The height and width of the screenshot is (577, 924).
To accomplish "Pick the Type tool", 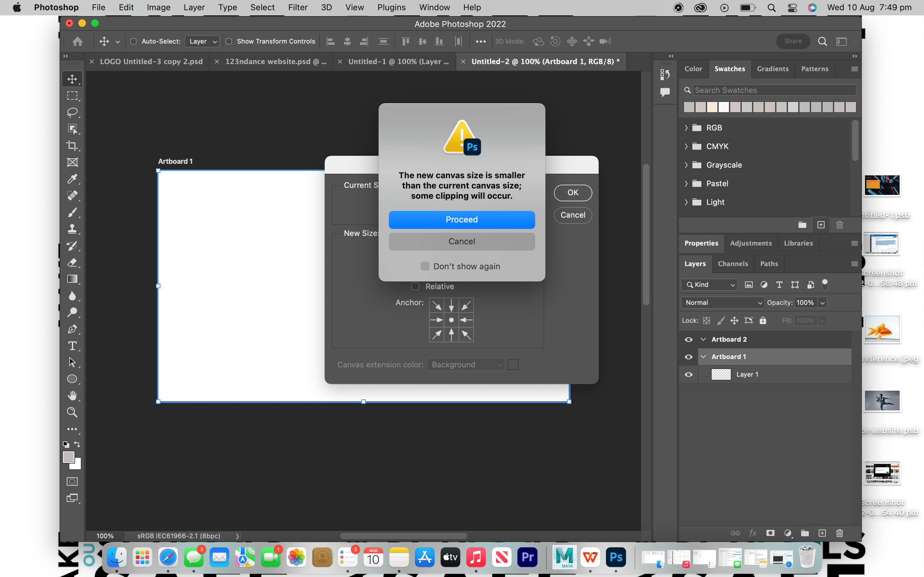I will [72, 346].
